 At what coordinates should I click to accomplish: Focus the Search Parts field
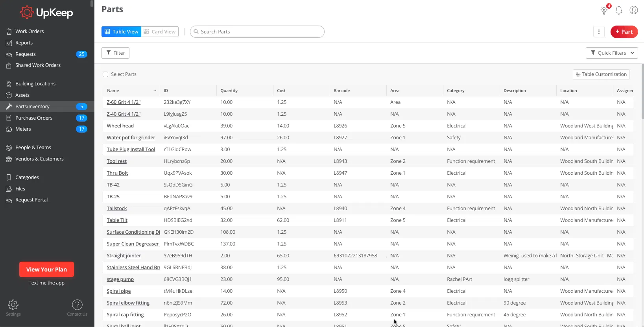point(257,32)
